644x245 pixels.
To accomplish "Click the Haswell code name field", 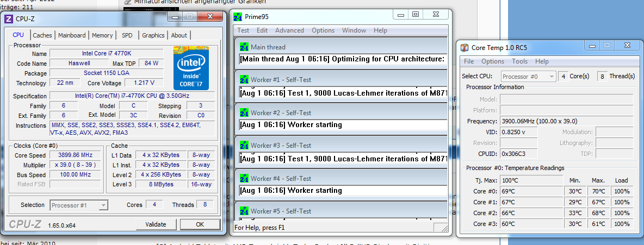I will point(79,63).
